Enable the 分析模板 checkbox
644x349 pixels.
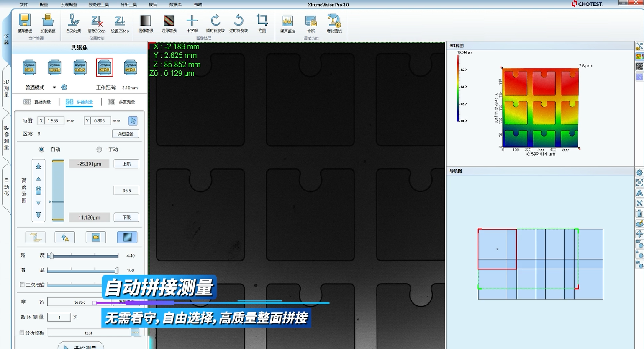pyautogui.click(x=22, y=333)
